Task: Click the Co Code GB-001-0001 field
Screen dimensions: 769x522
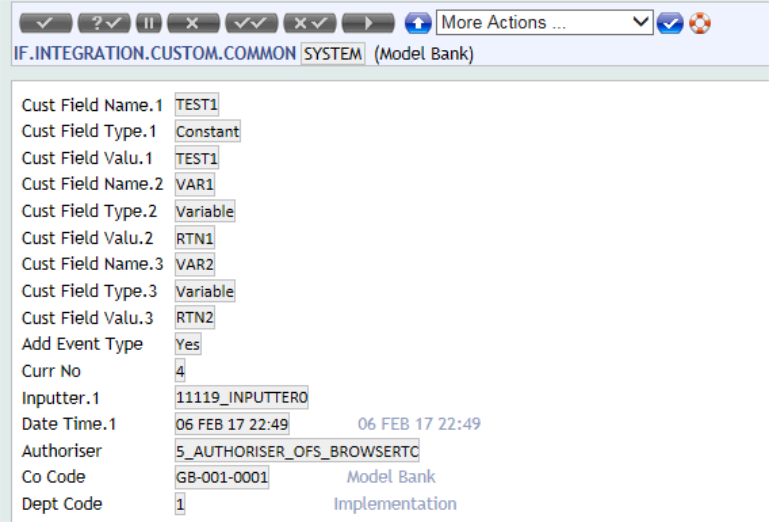Action: point(221,477)
